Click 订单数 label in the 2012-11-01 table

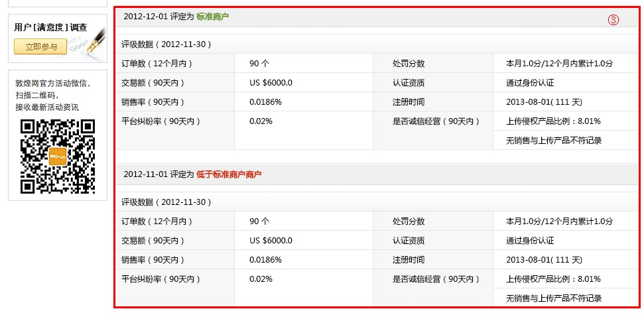coord(157,221)
